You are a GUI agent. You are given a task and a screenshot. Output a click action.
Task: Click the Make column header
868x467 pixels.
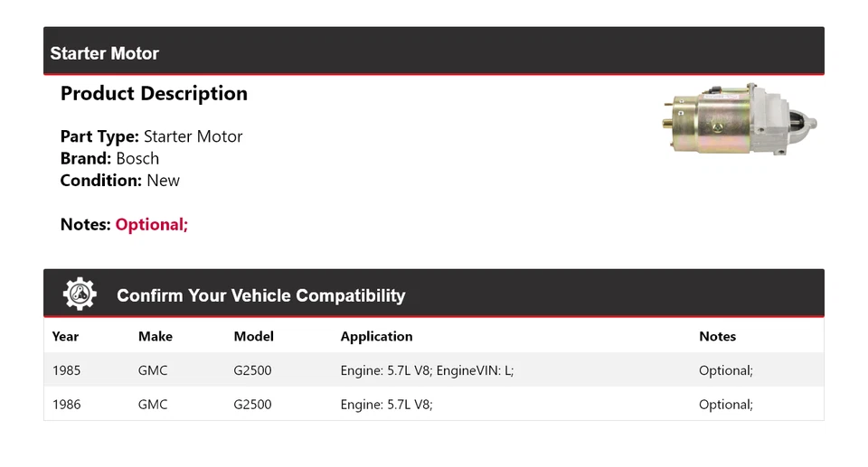155,336
